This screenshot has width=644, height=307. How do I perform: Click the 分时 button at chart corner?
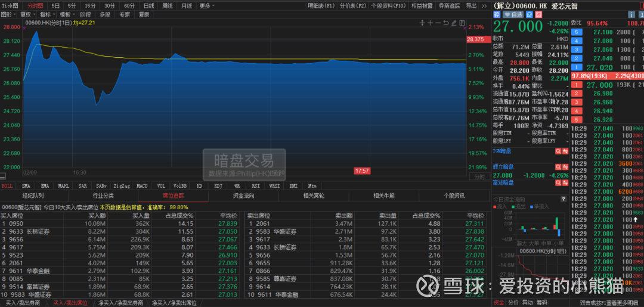point(479,176)
